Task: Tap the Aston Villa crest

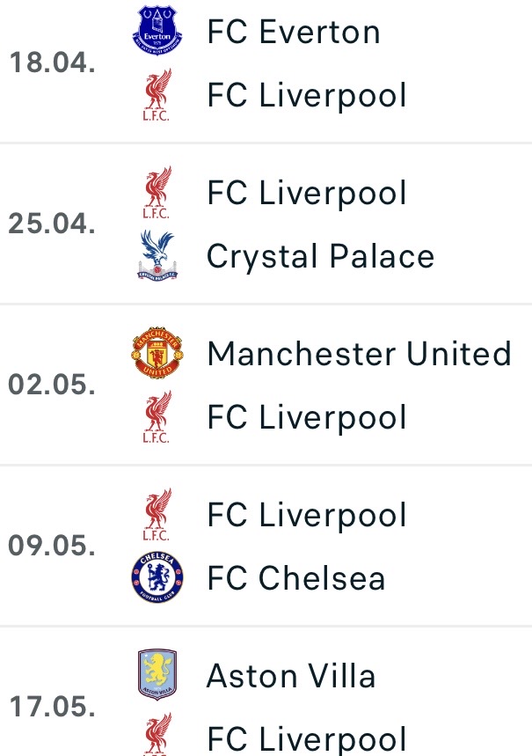Action: [x=157, y=676]
